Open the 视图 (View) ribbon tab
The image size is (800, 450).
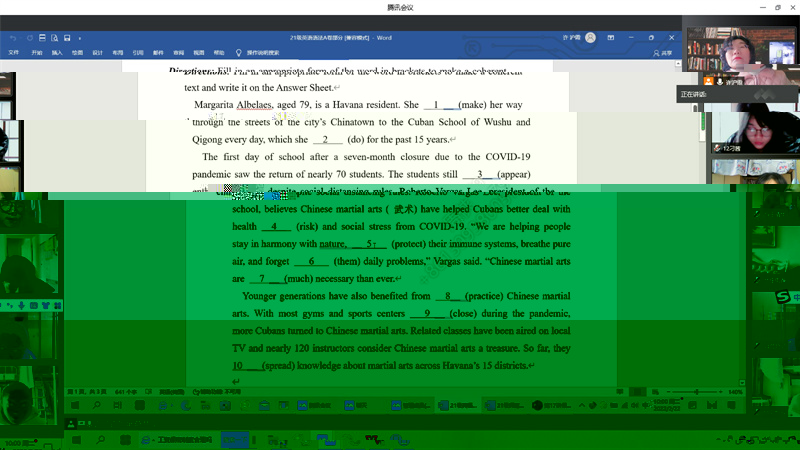click(199, 52)
